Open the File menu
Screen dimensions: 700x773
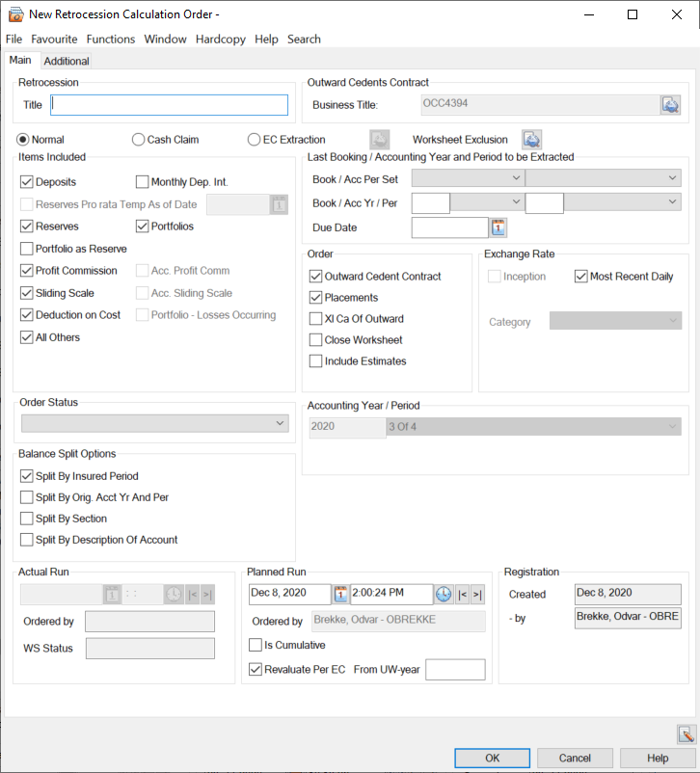coord(13,39)
